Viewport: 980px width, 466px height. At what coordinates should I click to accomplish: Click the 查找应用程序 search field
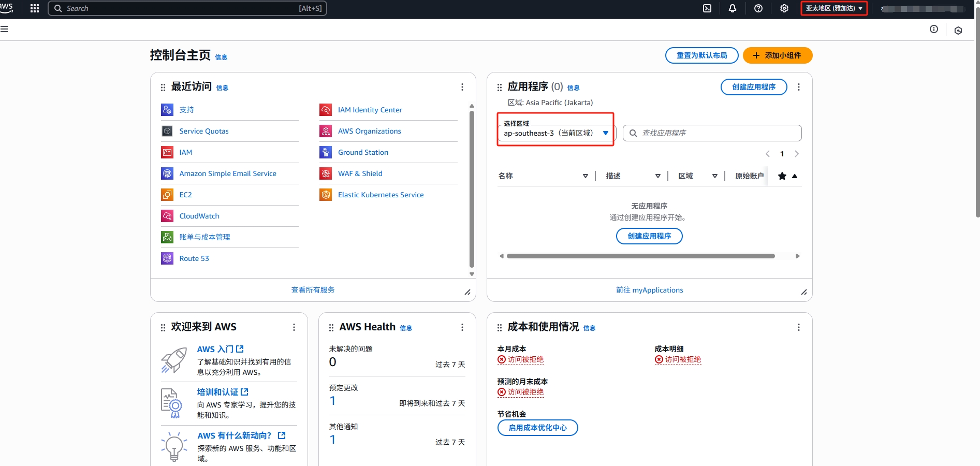(712, 133)
